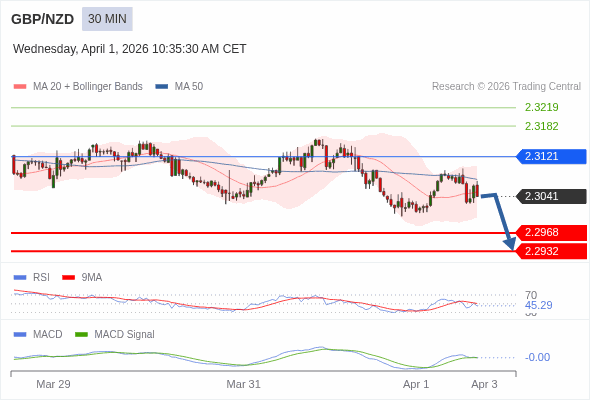590x400 pixels.
Task: Toggle the 'MA 50' legend label
Action: coord(189,87)
